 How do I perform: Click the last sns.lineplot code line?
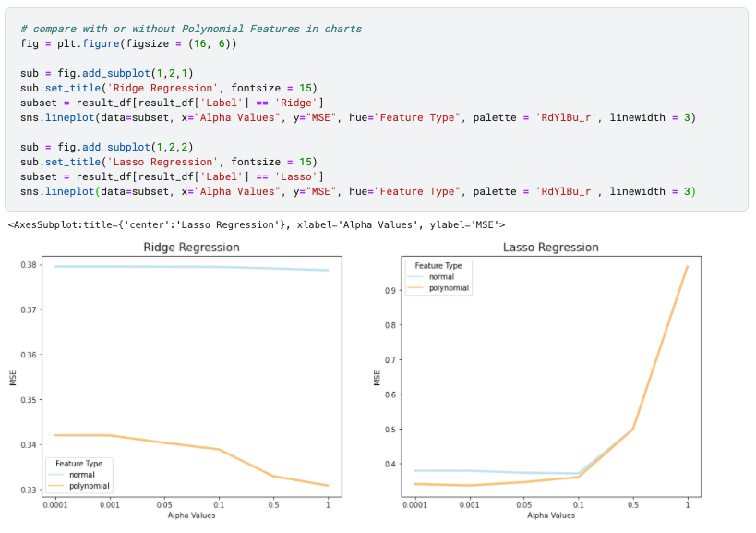point(358,191)
